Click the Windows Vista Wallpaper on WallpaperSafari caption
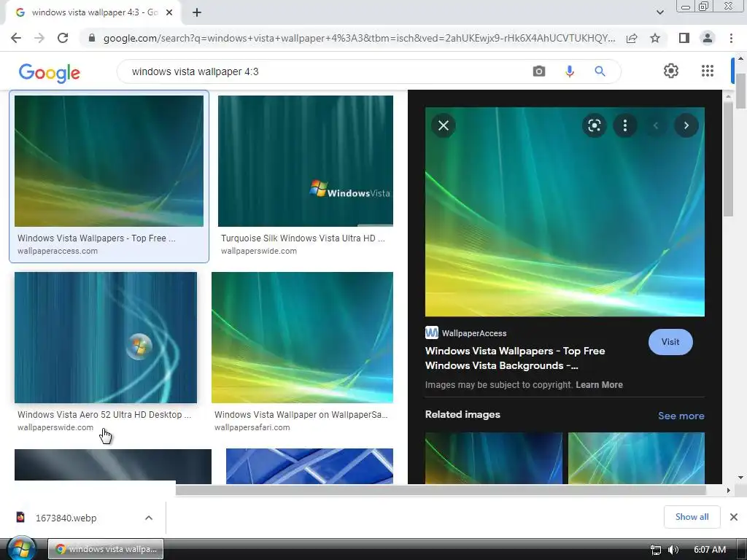Screen dimensions: 747x560 (x=301, y=415)
